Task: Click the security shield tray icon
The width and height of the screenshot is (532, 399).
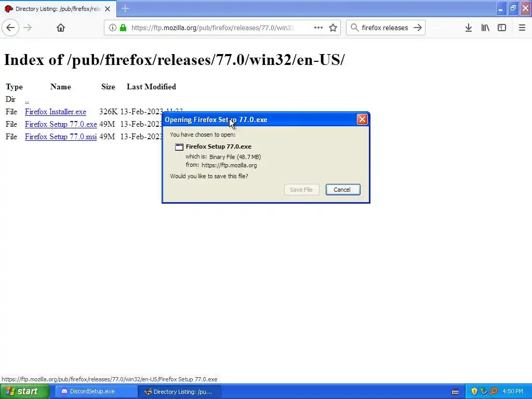Action: click(x=474, y=391)
